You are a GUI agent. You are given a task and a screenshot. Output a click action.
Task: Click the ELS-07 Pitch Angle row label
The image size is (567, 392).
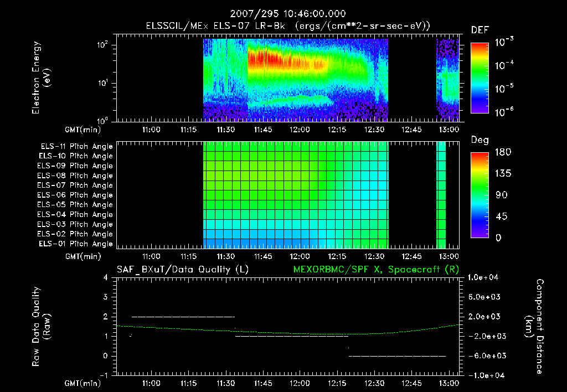(x=75, y=185)
